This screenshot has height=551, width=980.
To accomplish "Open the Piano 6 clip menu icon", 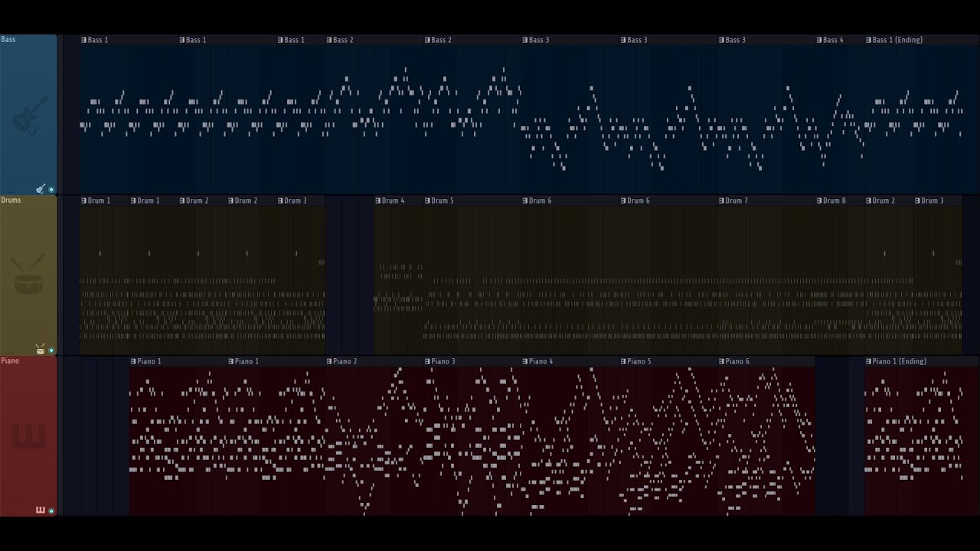I will (x=721, y=361).
